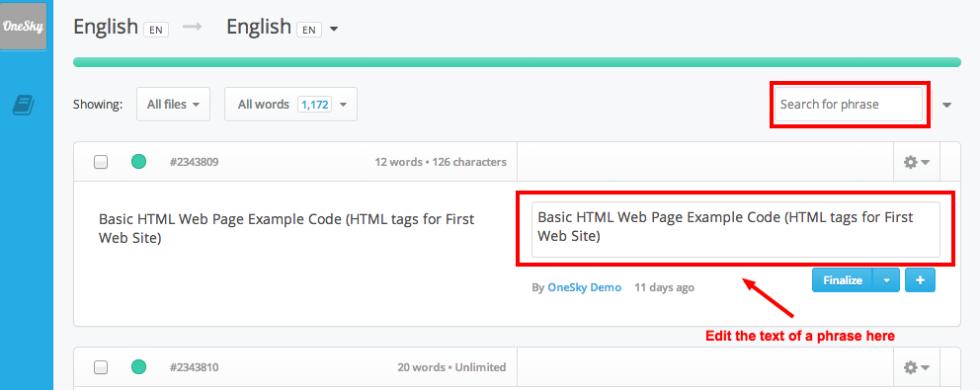Open gear settings menu for phrase #2343810
The height and width of the screenshot is (390, 980).
[917, 367]
